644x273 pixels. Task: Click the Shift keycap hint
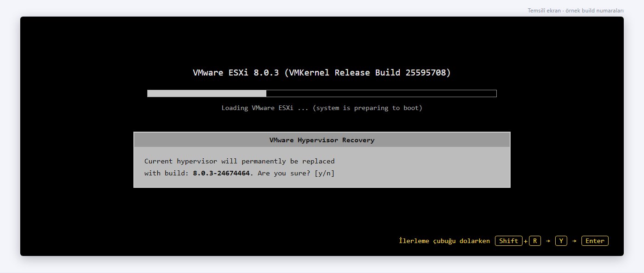[x=509, y=241]
